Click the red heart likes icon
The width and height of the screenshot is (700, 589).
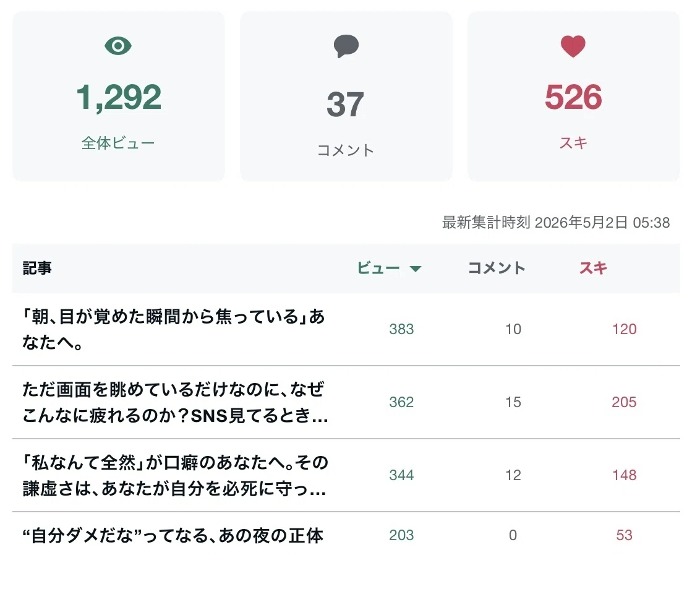pos(573,46)
